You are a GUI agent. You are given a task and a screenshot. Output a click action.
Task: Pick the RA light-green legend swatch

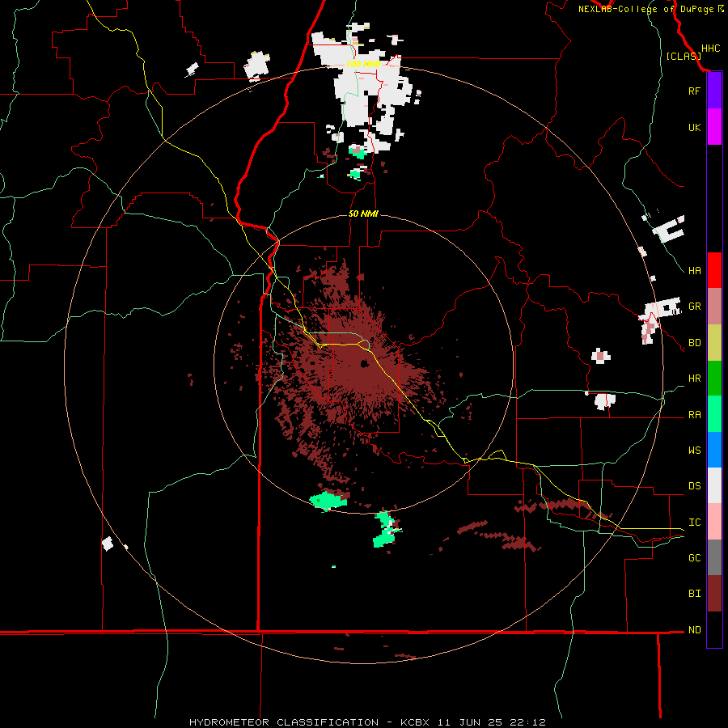(714, 414)
